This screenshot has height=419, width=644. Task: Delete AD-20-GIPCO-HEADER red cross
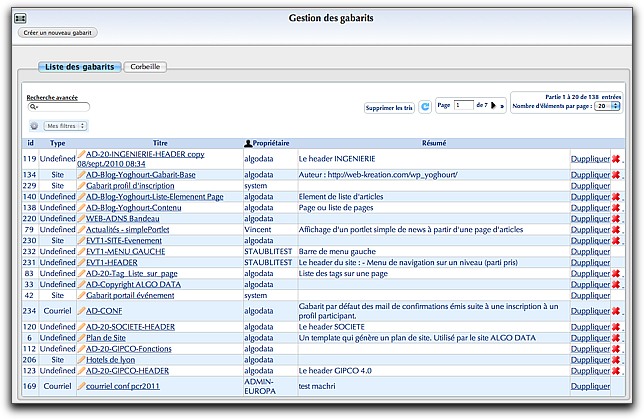coord(616,371)
